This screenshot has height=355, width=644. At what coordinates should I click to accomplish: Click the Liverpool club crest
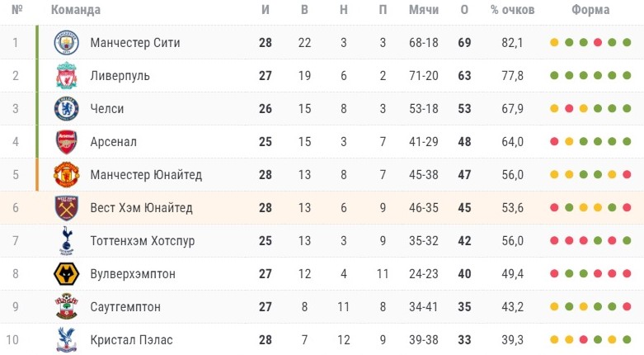pyautogui.click(x=66, y=76)
